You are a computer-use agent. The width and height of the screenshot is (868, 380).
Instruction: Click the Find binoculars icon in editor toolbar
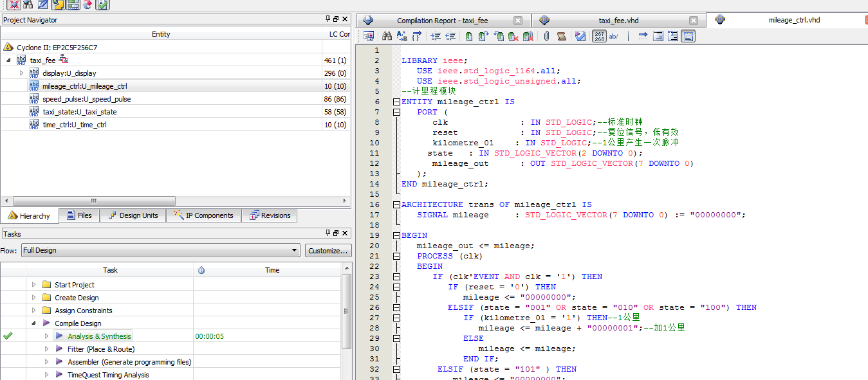[387, 37]
